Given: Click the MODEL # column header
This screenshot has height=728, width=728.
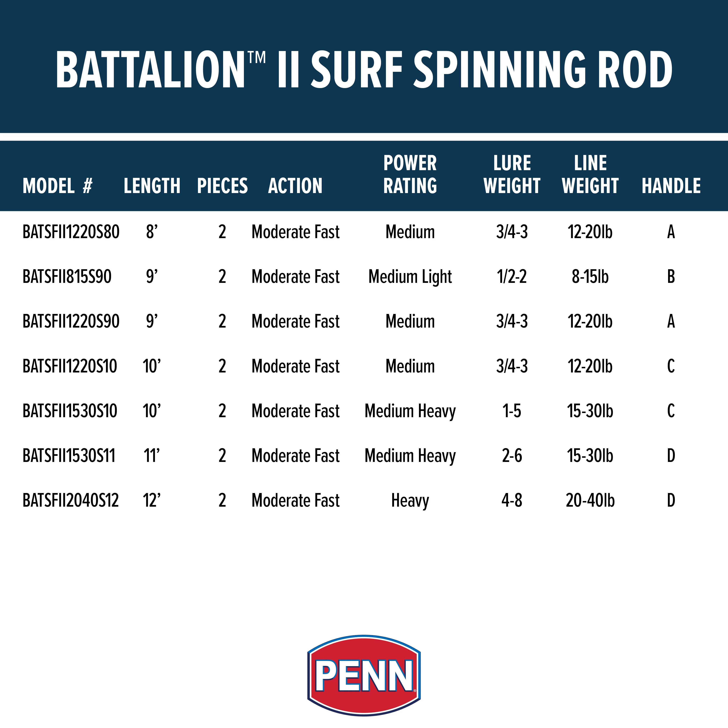Looking at the screenshot, I should [57, 186].
